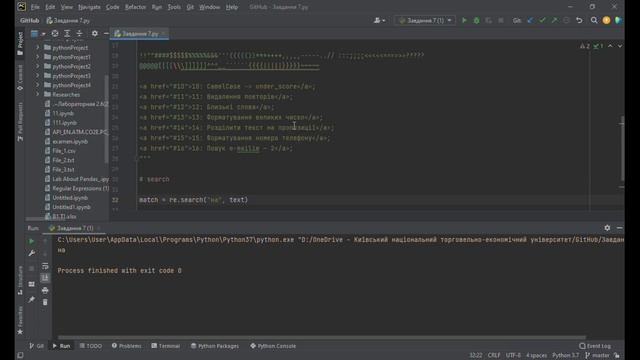Open the Git menu
Screen dimensions: 640x360
pyautogui.click(x=190, y=7)
